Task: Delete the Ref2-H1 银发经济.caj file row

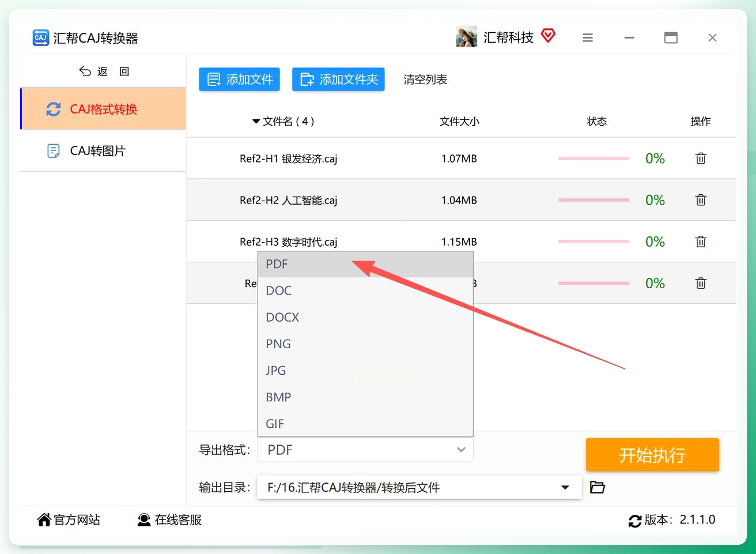Action: 701,159
